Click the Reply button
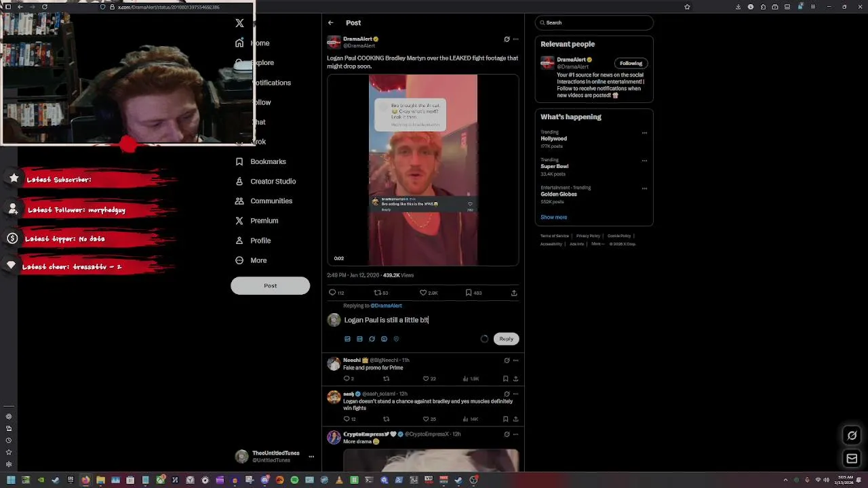 click(x=507, y=339)
